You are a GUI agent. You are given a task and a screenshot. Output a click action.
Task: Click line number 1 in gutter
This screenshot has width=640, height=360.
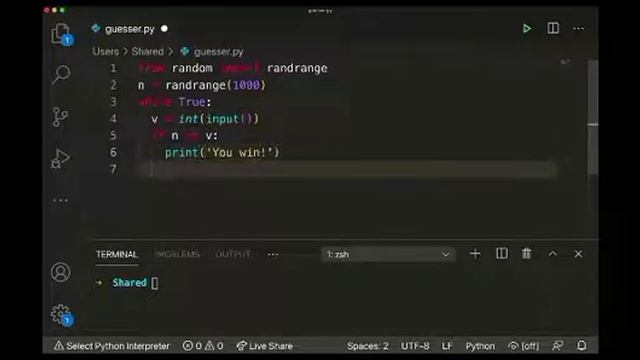(113, 68)
